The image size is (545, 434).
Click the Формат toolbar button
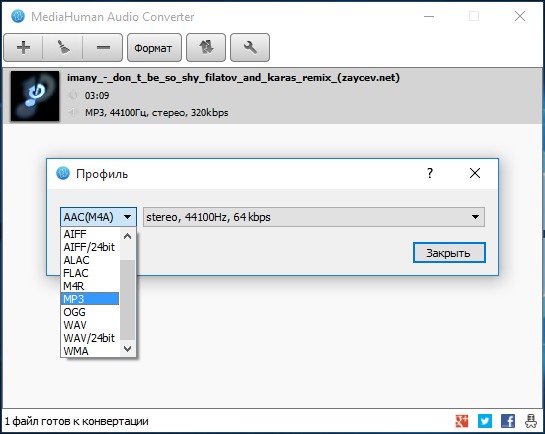coord(154,48)
